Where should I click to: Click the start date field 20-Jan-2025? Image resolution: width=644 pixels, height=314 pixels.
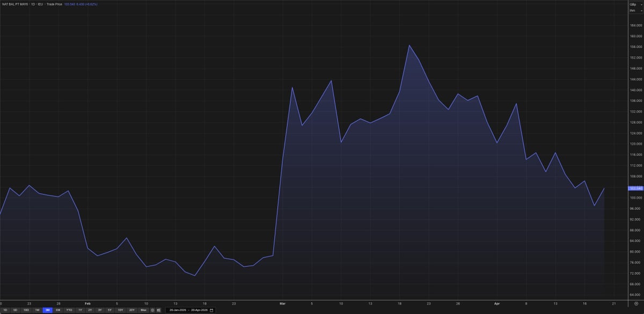179,310
